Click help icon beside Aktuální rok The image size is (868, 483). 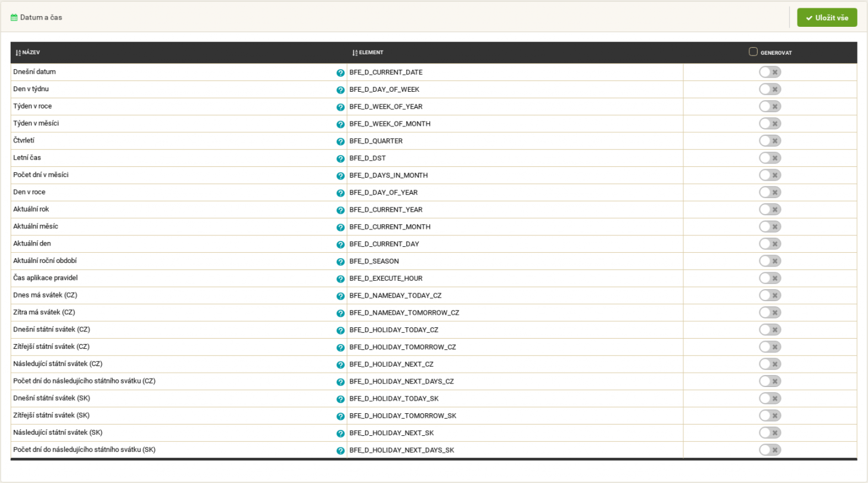point(341,210)
